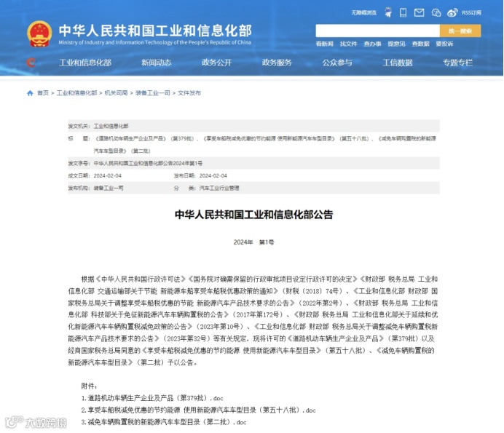Select the 看新闻 quick link

click(324, 44)
